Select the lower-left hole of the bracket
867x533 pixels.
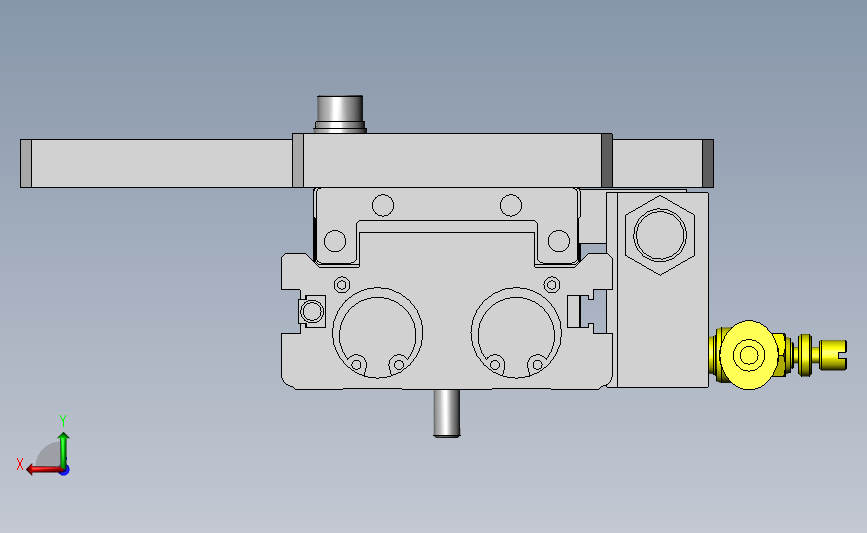click(x=335, y=241)
